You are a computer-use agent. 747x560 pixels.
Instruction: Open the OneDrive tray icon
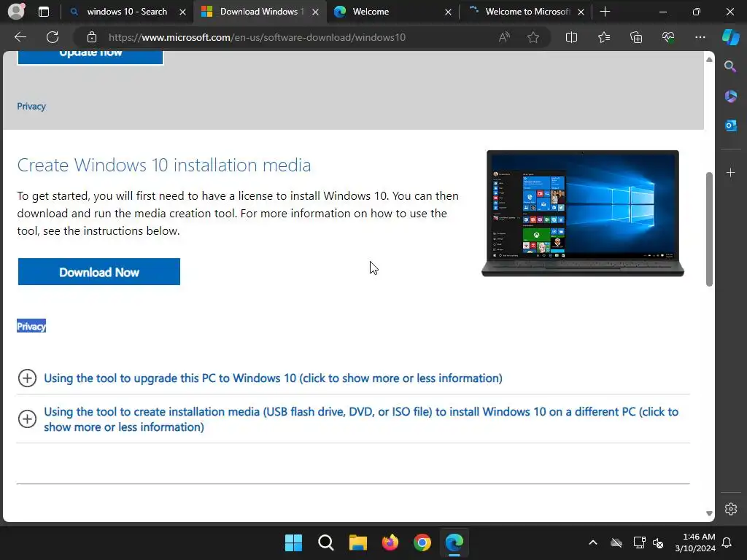(x=616, y=542)
